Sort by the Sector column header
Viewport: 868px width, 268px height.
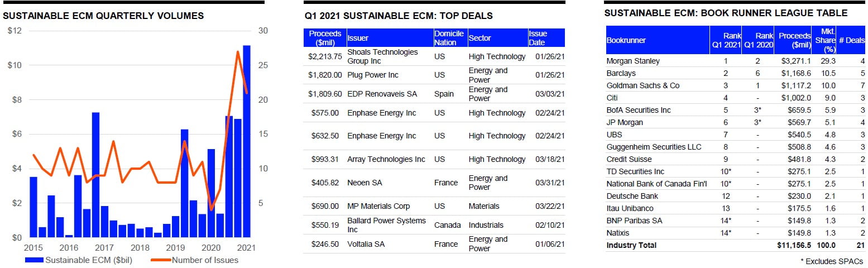(x=479, y=38)
